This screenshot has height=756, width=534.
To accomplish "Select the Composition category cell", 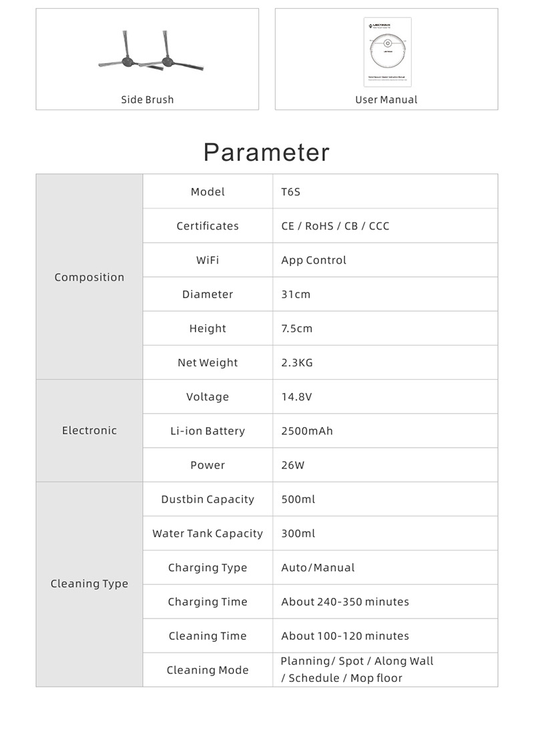I will pyautogui.click(x=89, y=277).
